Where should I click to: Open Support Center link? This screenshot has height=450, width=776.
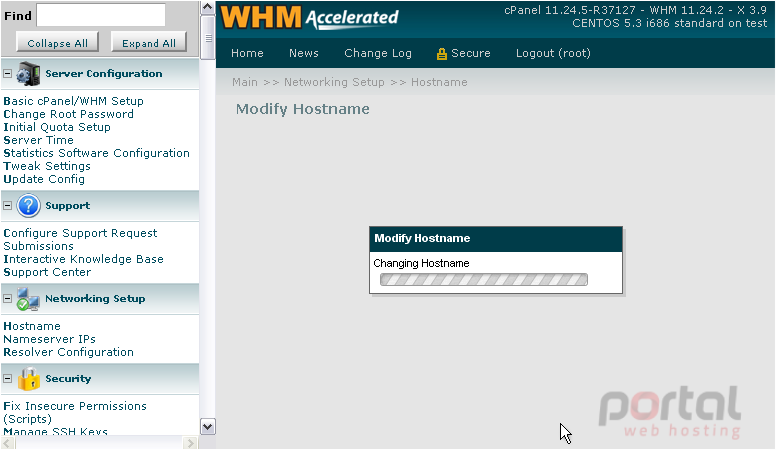(47, 272)
